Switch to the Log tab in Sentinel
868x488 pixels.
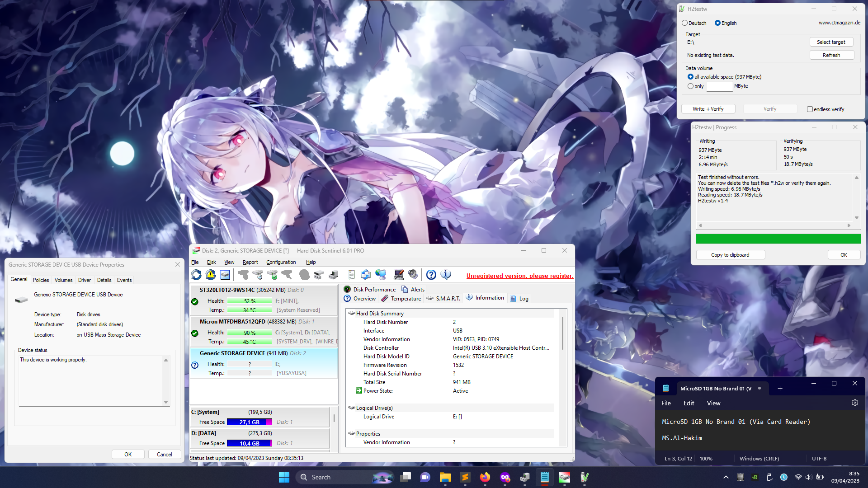tap(519, 299)
